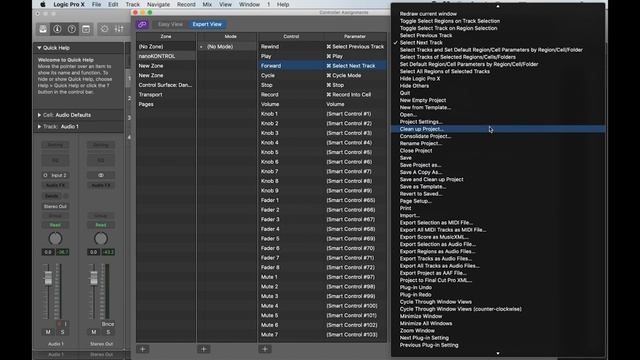The height and width of the screenshot is (360, 640).
Task: Choose Consolidate Project... from the list
Action: pos(498,136)
